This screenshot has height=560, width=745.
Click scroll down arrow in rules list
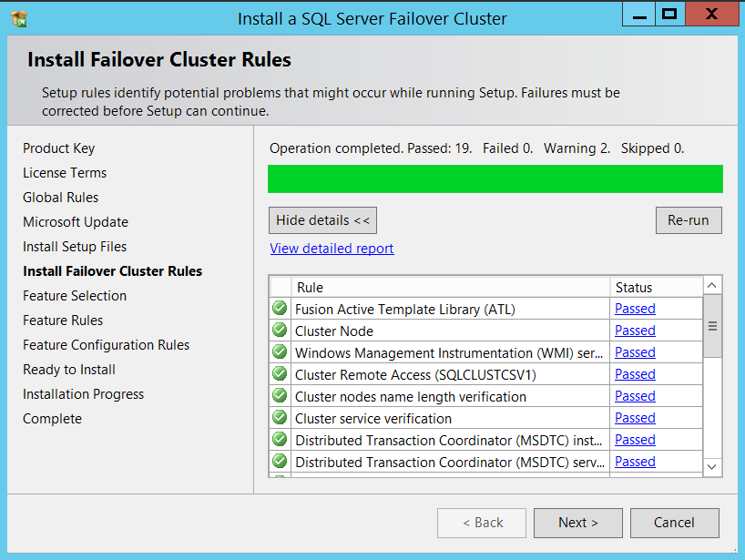711,466
